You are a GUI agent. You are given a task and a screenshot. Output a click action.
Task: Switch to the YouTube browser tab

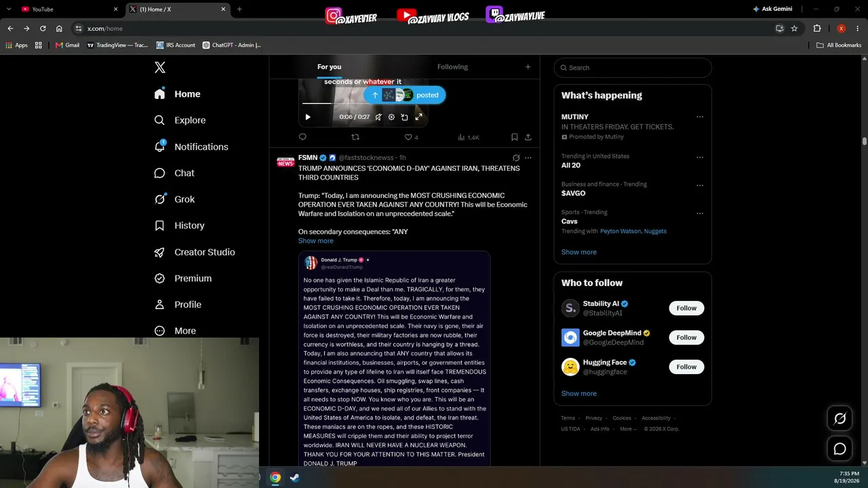pyautogui.click(x=68, y=9)
